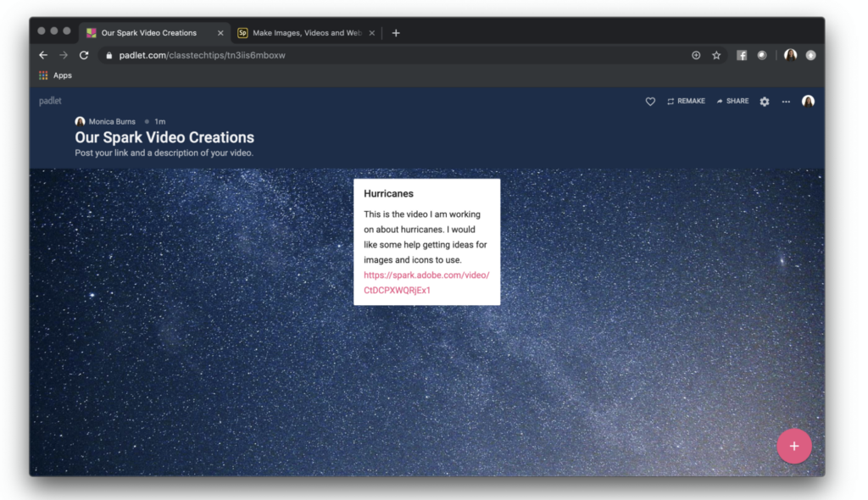Open a new browser tab
The image size is (868, 500).
(x=396, y=33)
